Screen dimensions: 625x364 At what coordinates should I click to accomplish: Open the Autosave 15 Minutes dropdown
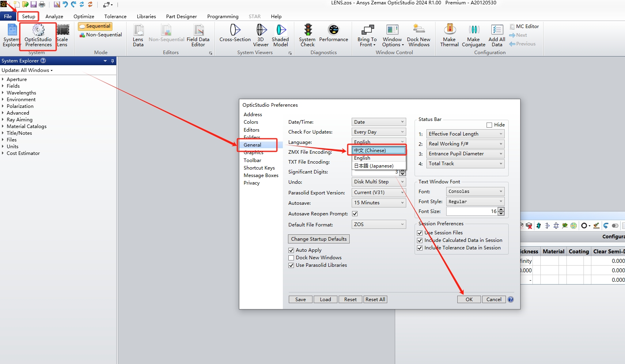379,203
